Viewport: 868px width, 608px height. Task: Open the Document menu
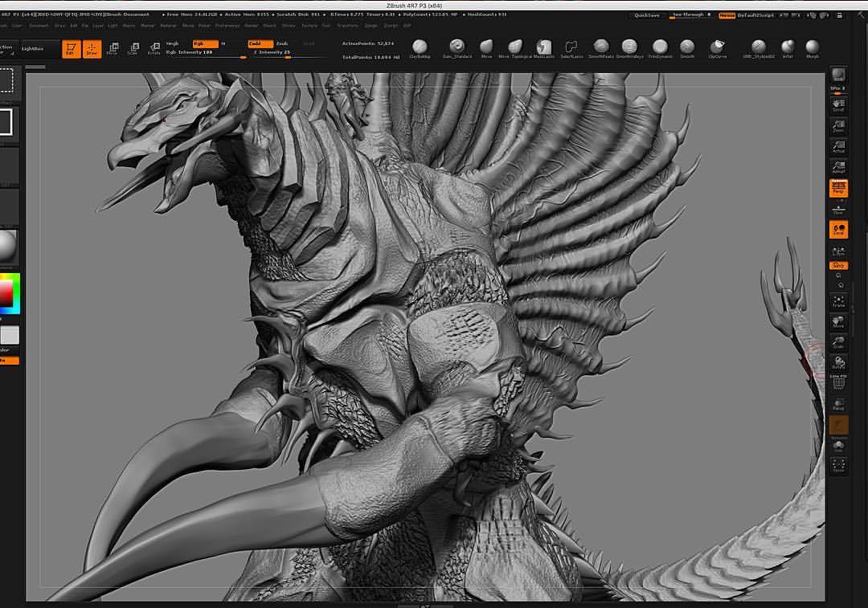pyautogui.click(x=39, y=26)
